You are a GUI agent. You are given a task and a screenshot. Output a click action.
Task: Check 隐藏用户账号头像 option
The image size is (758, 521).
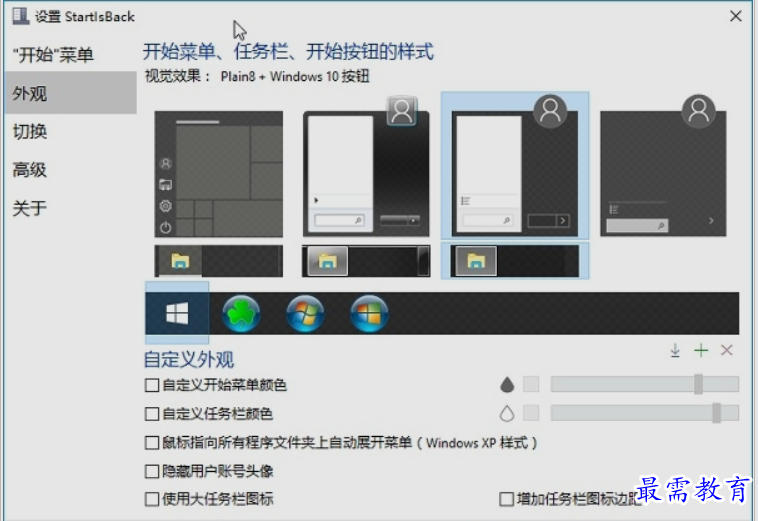click(152, 471)
